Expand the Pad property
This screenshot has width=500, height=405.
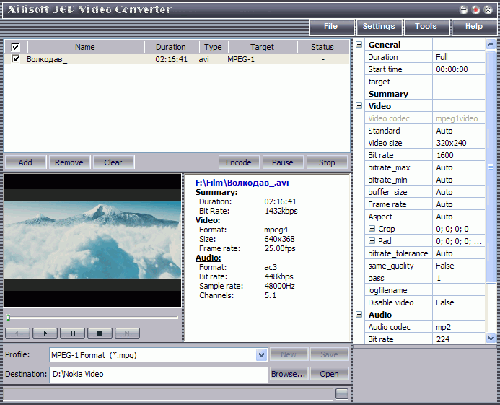click(372, 241)
